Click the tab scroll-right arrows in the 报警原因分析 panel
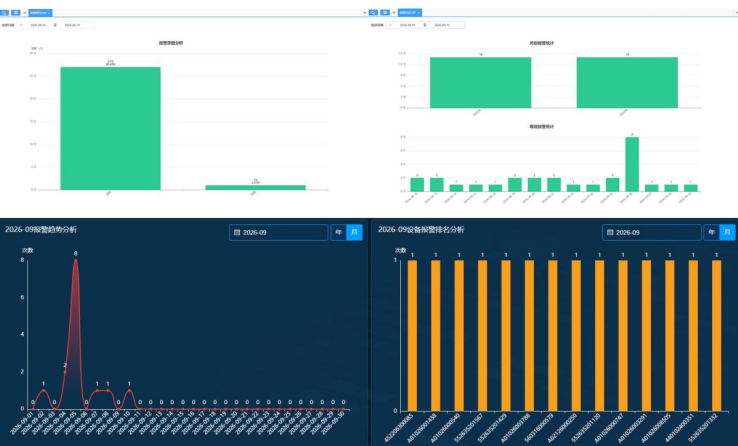The height and width of the screenshot is (446, 738). click(x=365, y=13)
